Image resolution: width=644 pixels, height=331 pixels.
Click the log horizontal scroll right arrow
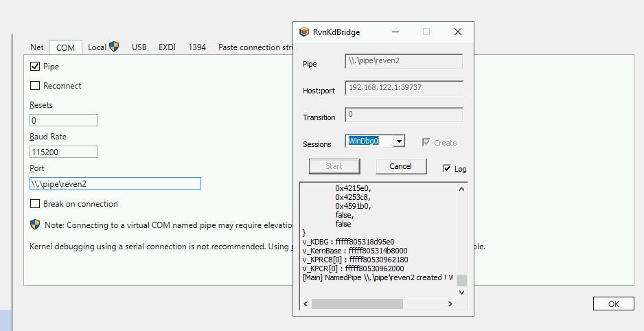[450, 304]
